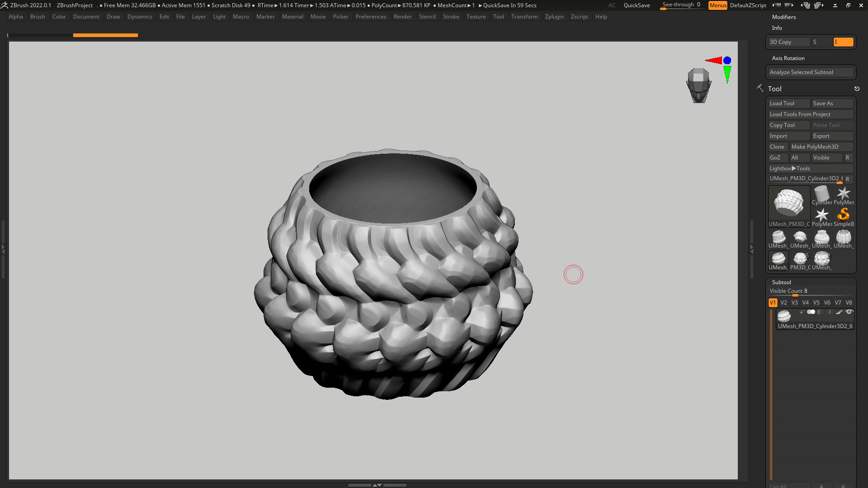This screenshot has width=868, height=488.
Task: Toggle the subtool subtraction boolean mode icon
Action: [x=821, y=312]
